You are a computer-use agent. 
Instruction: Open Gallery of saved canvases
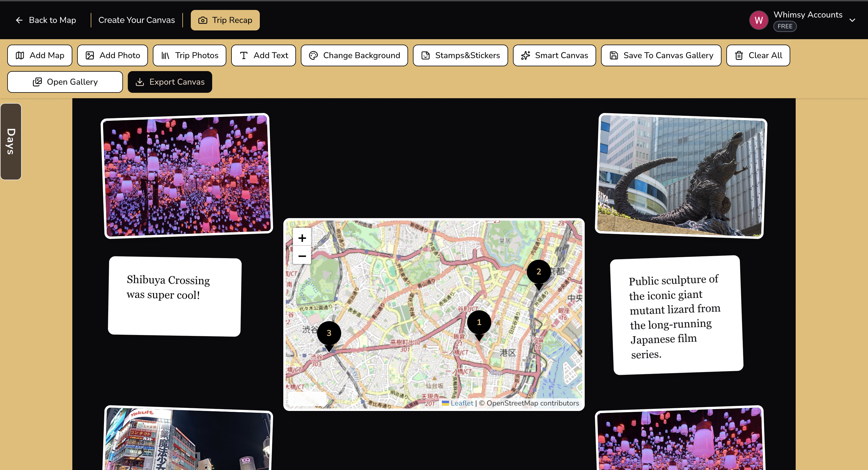point(65,82)
